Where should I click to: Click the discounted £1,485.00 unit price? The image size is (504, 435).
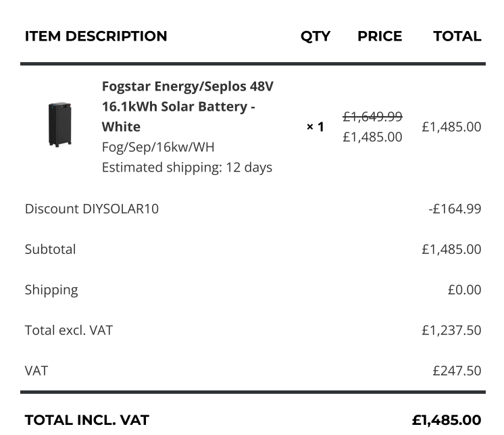[372, 137]
